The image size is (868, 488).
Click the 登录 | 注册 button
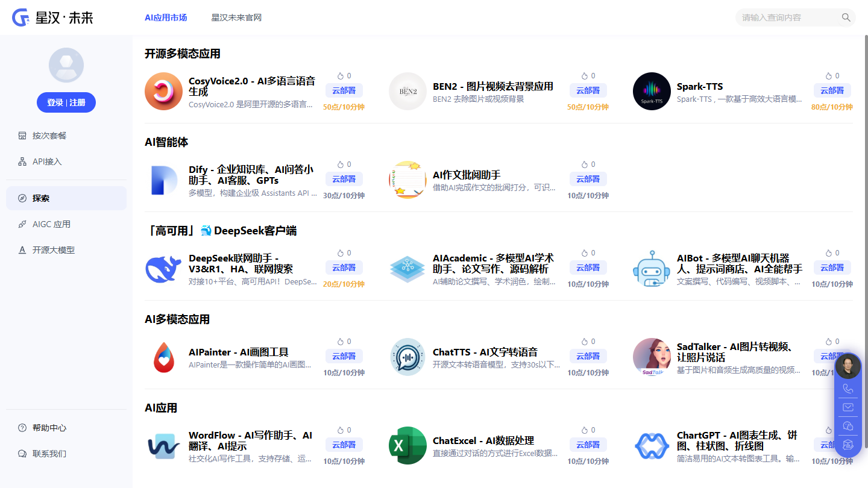tap(66, 102)
